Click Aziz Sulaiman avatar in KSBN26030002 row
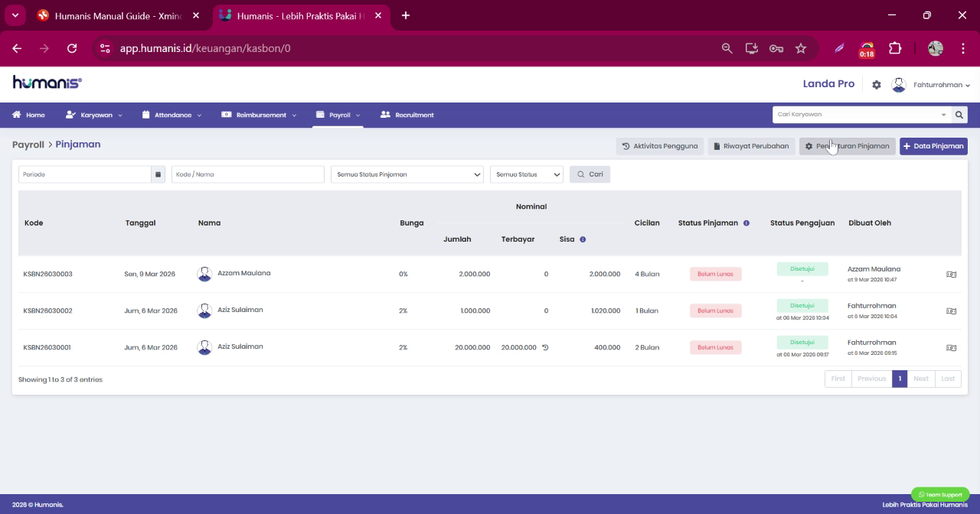 pos(204,311)
